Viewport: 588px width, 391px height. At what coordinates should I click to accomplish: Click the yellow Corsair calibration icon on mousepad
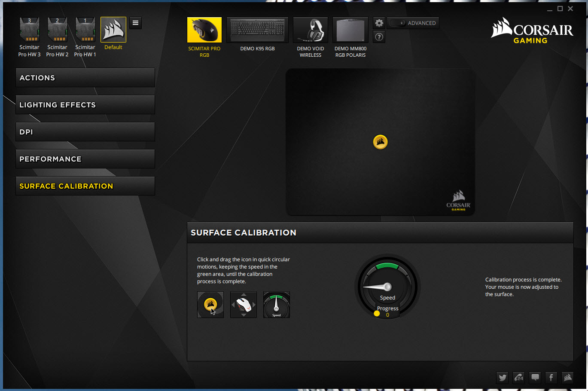[x=380, y=142]
